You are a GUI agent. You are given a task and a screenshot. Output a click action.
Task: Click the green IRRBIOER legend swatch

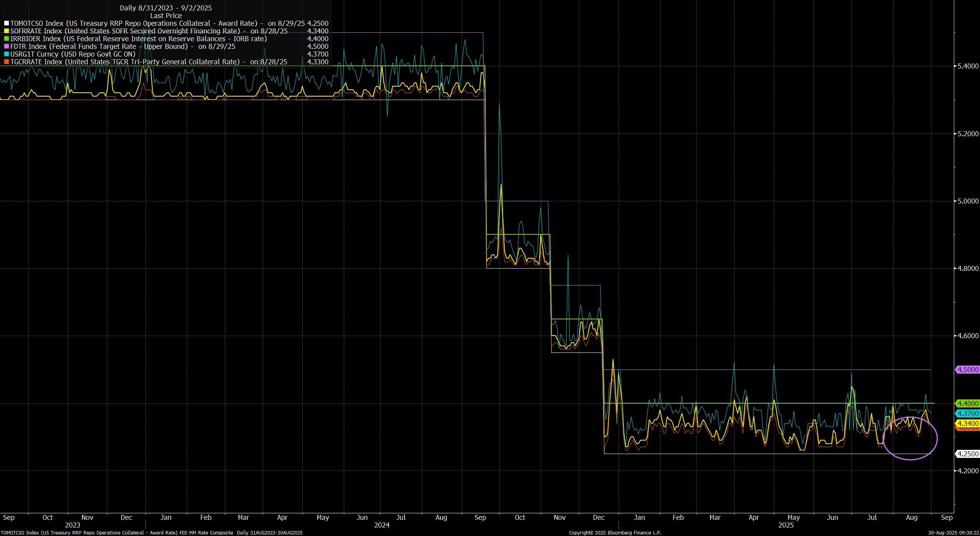(x=7, y=39)
